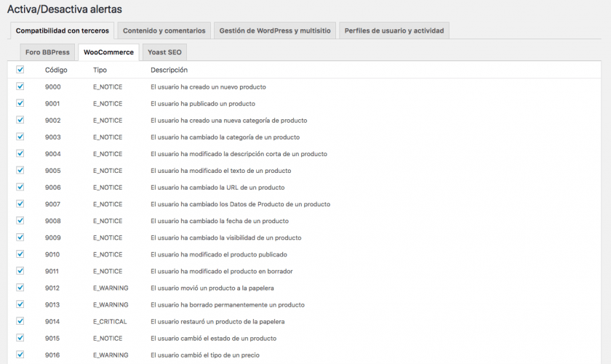Open Perfiles de usuario y actividad tab
The width and height of the screenshot is (611, 364).
(394, 31)
